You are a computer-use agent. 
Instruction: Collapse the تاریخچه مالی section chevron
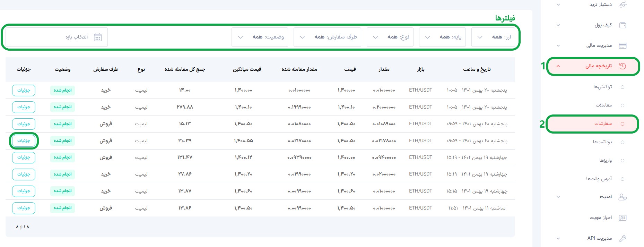click(x=558, y=66)
